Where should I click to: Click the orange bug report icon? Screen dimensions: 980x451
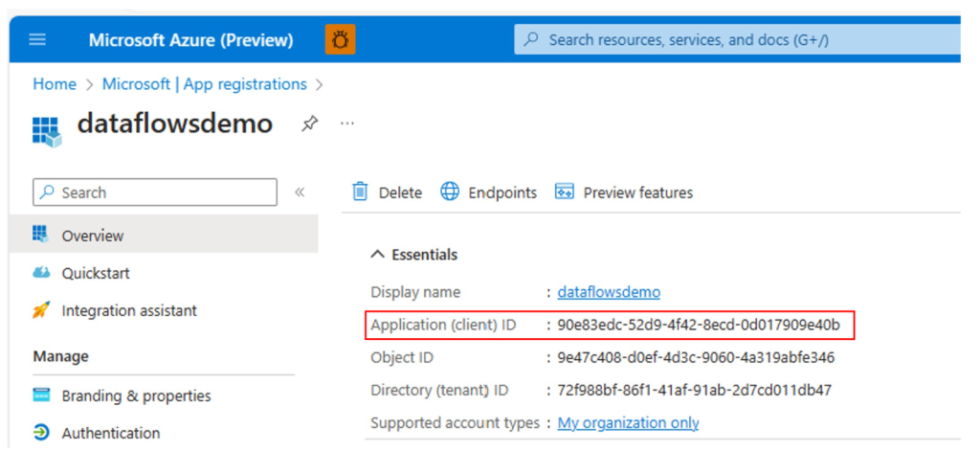coord(341,40)
